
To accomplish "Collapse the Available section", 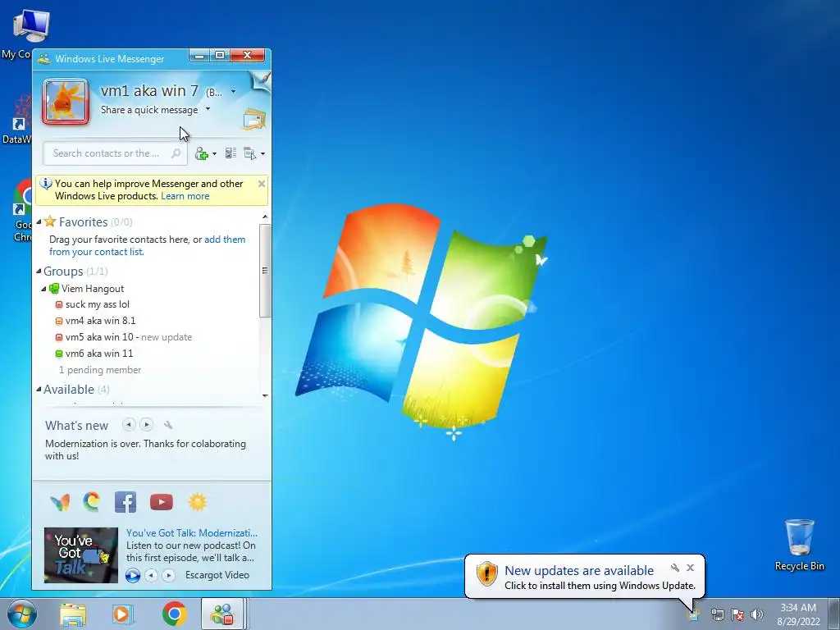I will pos(39,390).
